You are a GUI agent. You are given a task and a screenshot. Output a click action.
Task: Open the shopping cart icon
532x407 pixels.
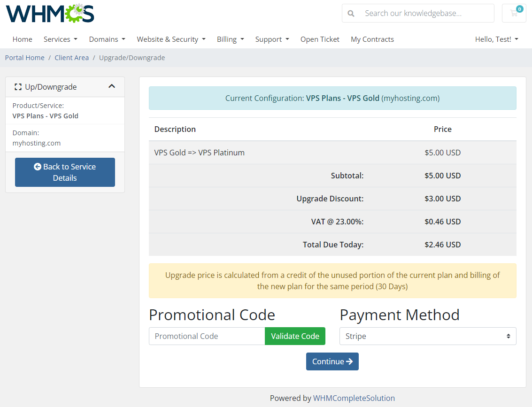(x=514, y=14)
